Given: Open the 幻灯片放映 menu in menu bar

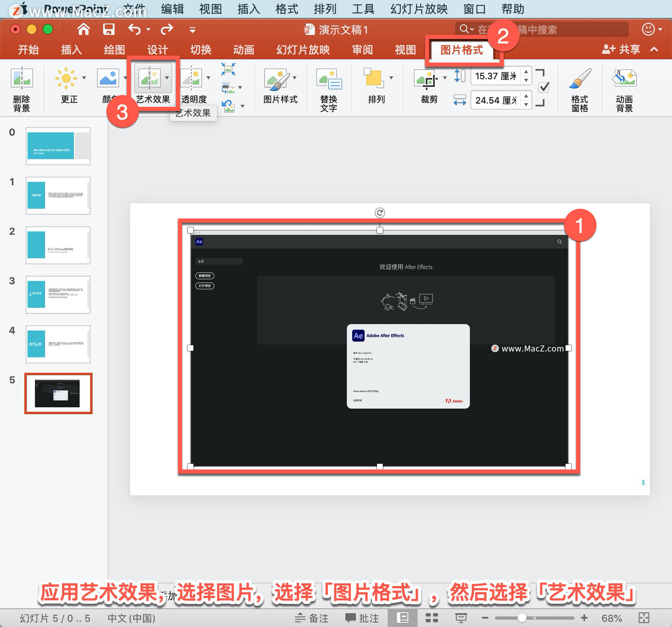Looking at the screenshot, I should click(419, 9).
